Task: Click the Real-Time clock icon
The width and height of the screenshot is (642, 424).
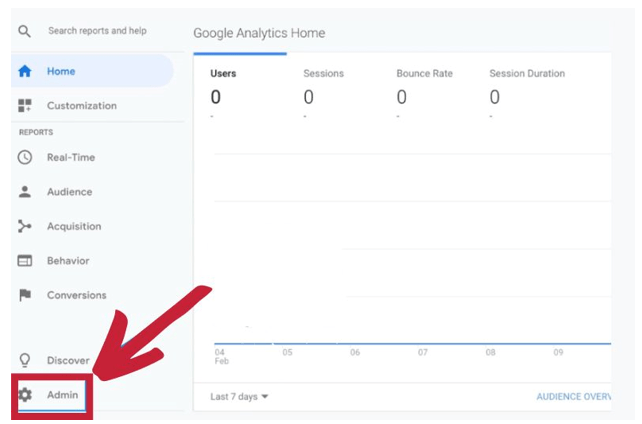Action: pos(25,158)
